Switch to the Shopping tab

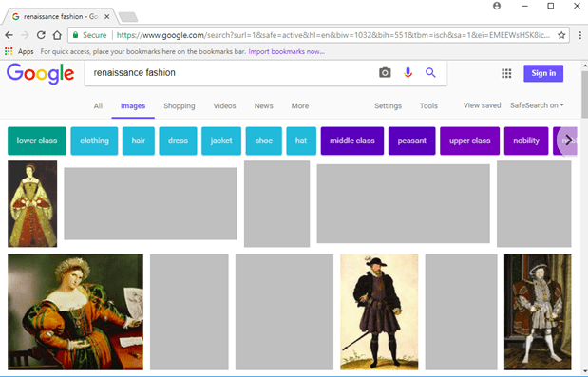pyautogui.click(x=180, y=106)
